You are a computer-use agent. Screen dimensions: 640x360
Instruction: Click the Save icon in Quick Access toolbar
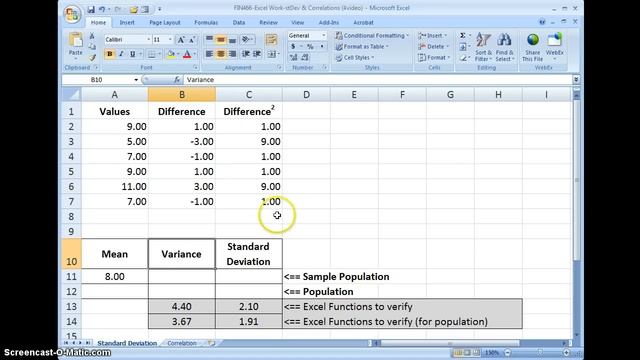pos(91,9)
